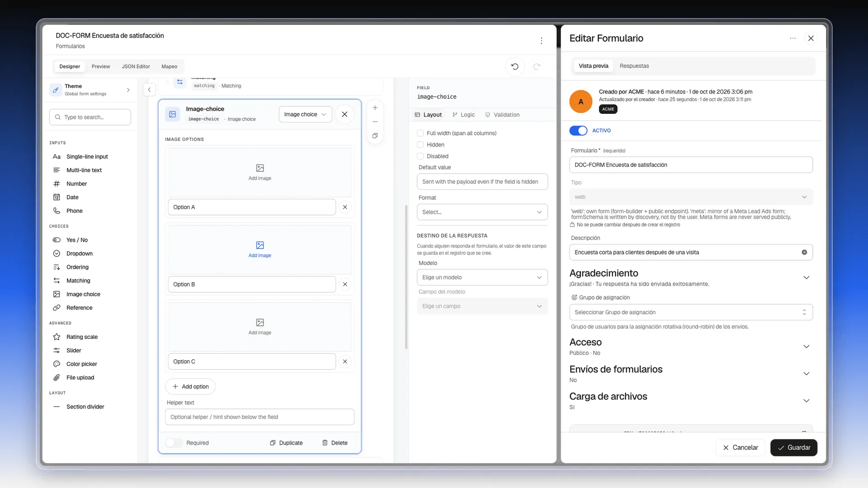Switch to the Respuestas tab

634,66
